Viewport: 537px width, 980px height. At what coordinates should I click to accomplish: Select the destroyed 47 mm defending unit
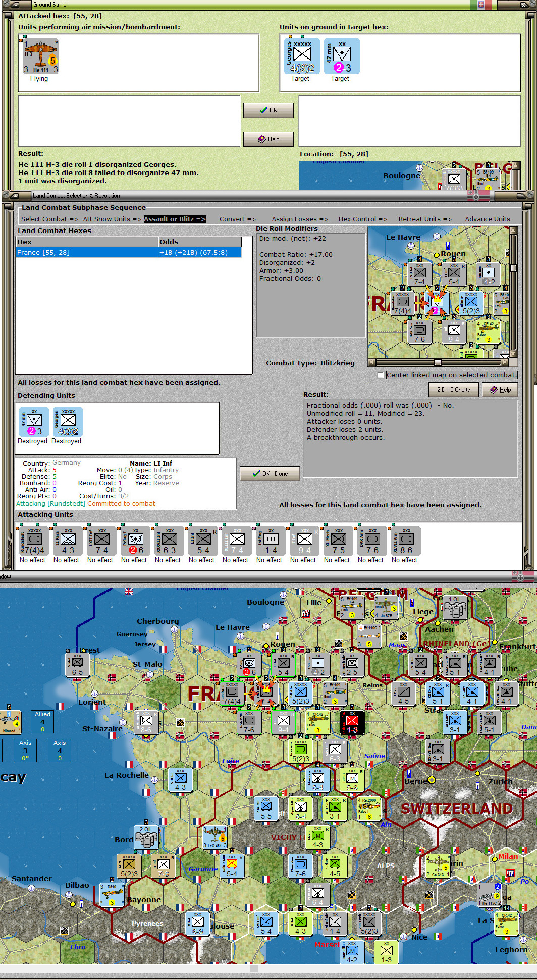point(34,422)
